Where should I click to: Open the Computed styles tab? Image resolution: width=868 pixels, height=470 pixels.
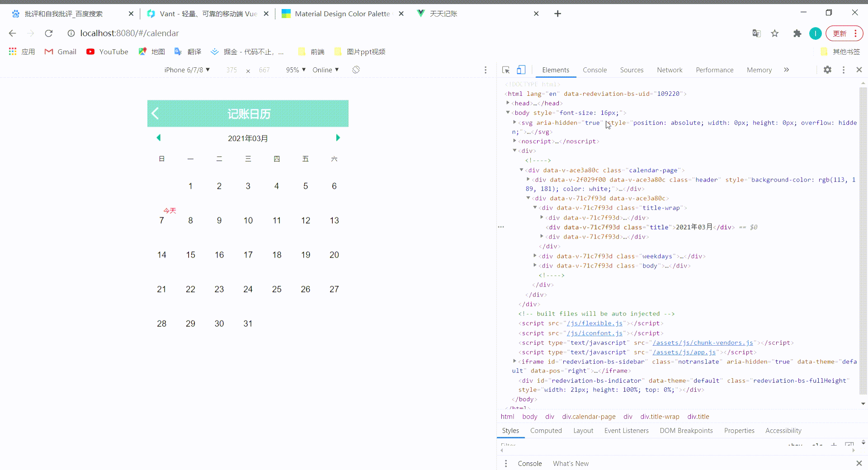point(546,430)
